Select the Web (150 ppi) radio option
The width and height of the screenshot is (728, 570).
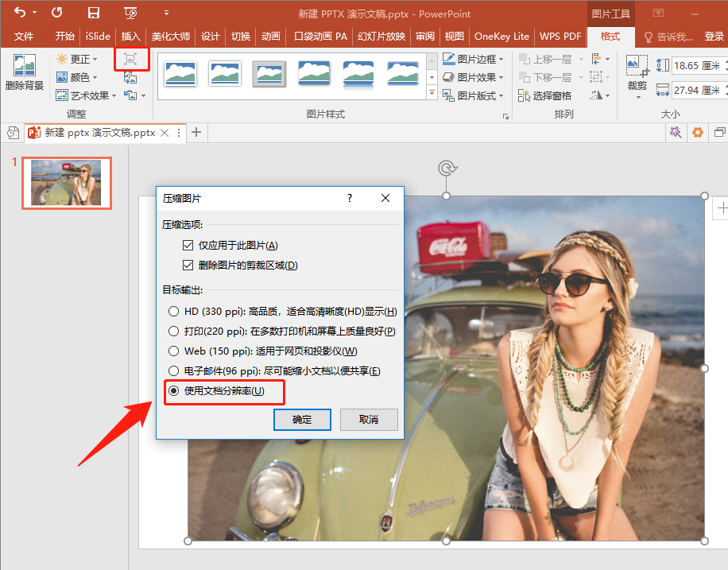click(x=174, y=351)
